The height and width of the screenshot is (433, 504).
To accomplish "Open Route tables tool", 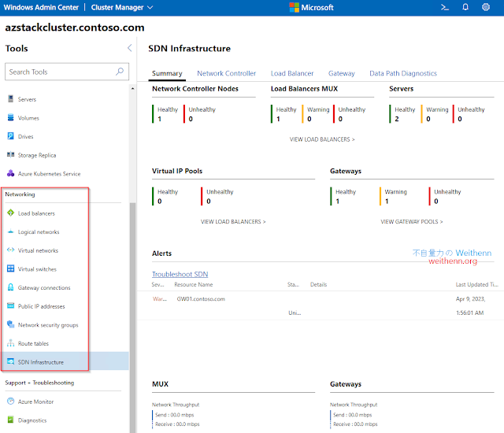I will click(33, 344).
